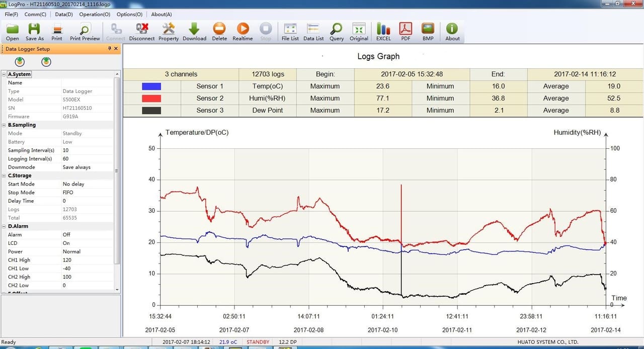This screenshot has width=644, height=349.
Task: Open the Operation(O) menu
Action: coord(95,15)
